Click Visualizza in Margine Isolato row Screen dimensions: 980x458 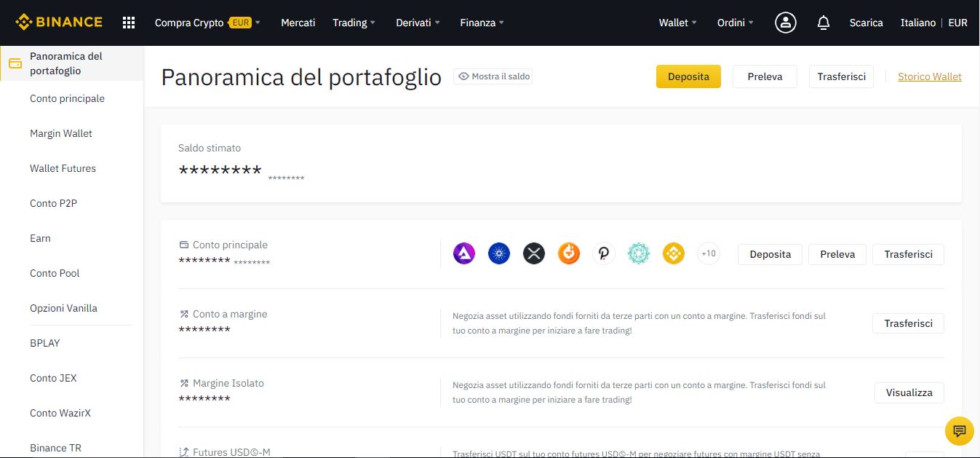point(909,392)
